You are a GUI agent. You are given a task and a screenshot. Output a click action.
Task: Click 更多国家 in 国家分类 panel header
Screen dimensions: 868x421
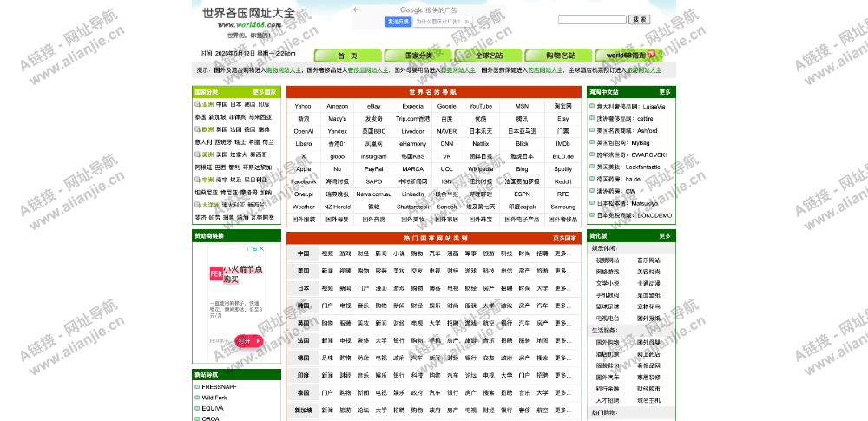264,93
